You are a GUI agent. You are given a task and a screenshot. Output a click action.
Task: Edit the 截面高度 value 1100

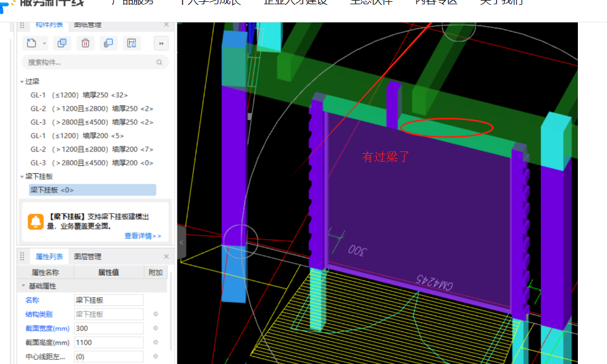point(109,342)
